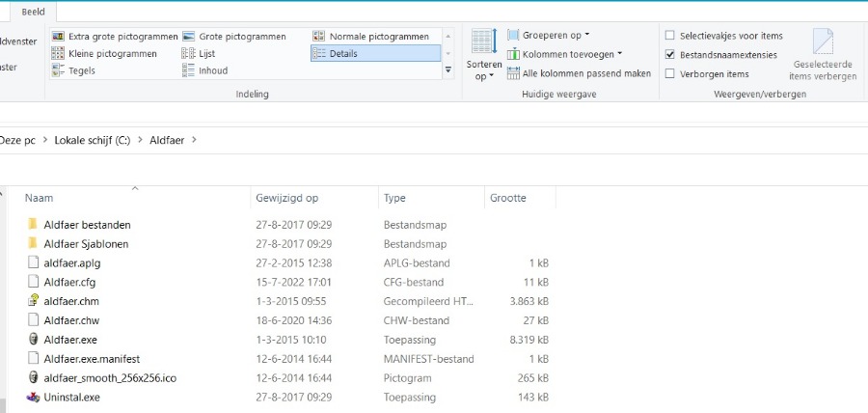The image size is (868, 413).
Task: Enable Selectievakjes voor items checkbox
Action: click(670, 36)
